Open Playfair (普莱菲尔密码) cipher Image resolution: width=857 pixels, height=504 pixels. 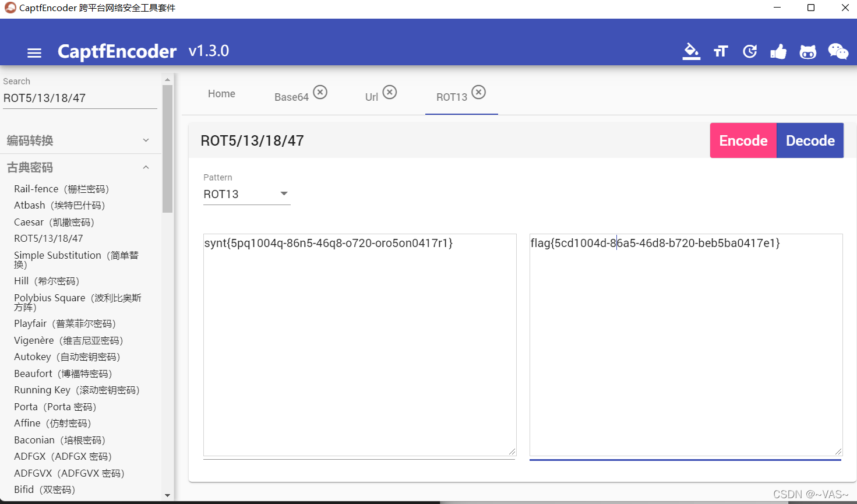pos(65,323)
